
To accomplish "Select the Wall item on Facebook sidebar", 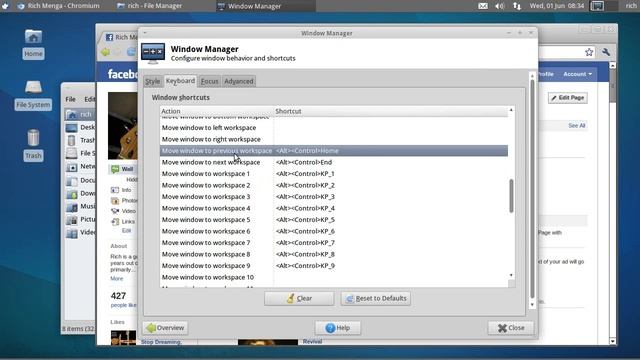I will [122, 169].
